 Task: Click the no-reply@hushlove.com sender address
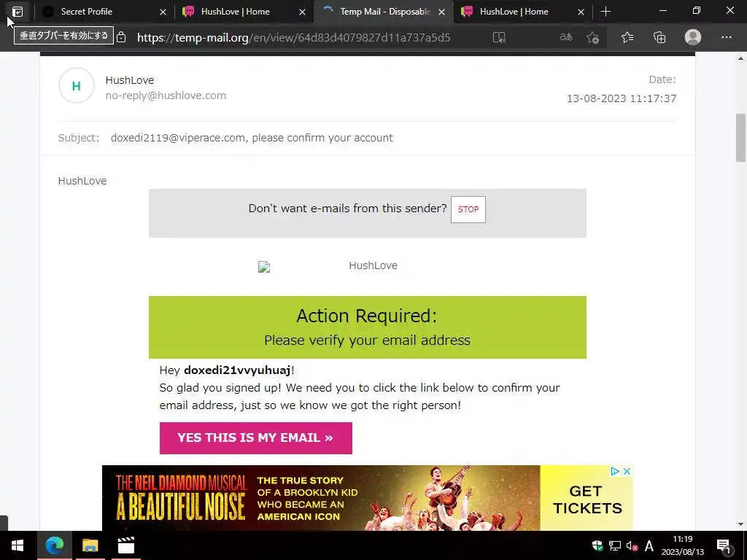pyautogui.click(x=166, y=96)
